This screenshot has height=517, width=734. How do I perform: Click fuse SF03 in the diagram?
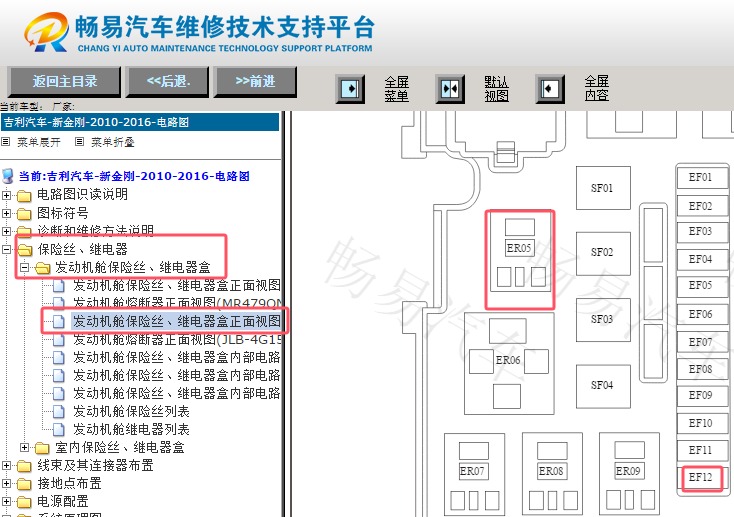(603, 320)
